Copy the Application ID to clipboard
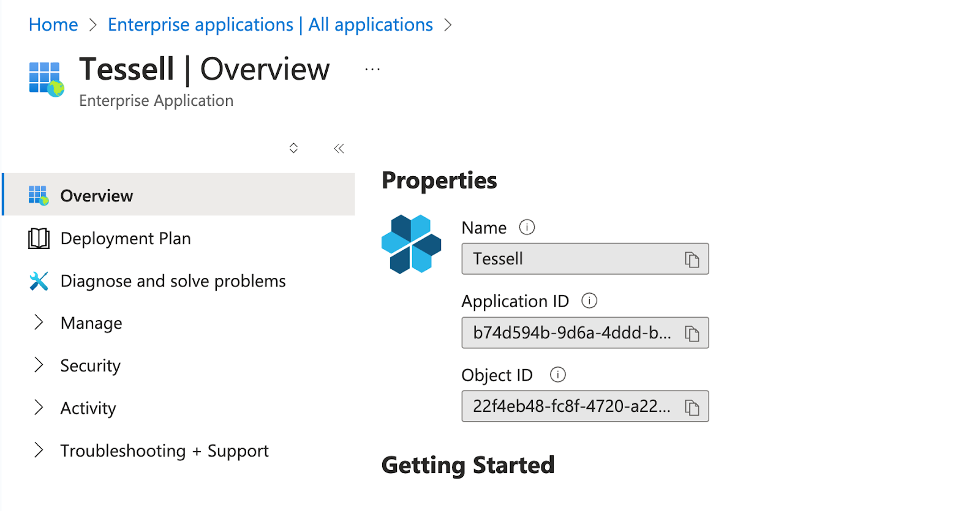This screenshot has height=511, width=980. coord(692,334)
